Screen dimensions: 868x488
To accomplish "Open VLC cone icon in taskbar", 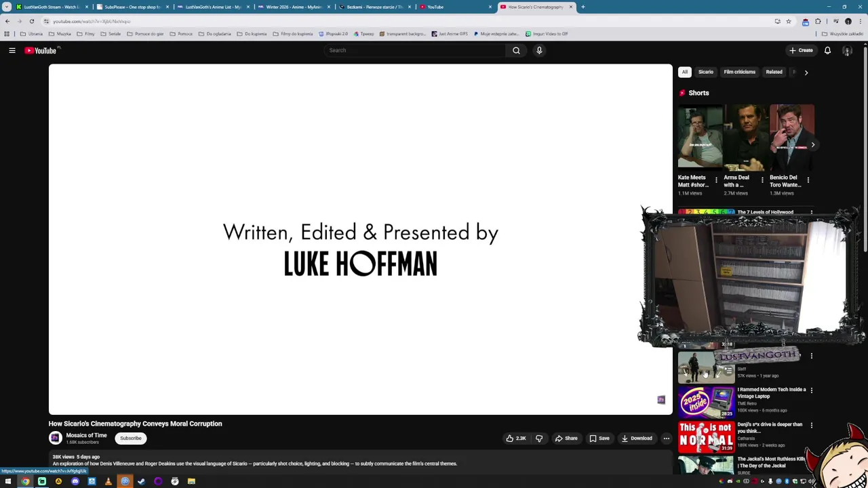I will pyautogui.click(x=108, y=481).
